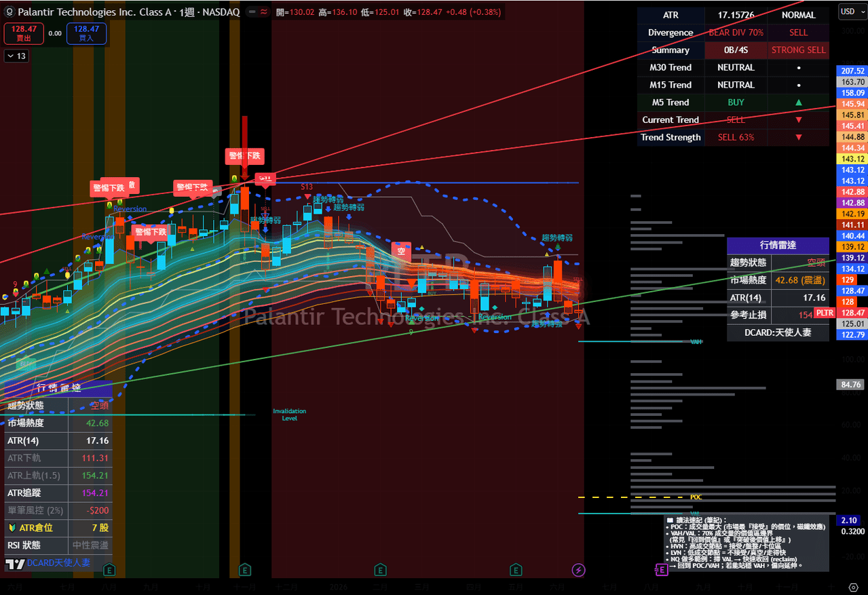Change the 1週 chart interval

[186, 12]
